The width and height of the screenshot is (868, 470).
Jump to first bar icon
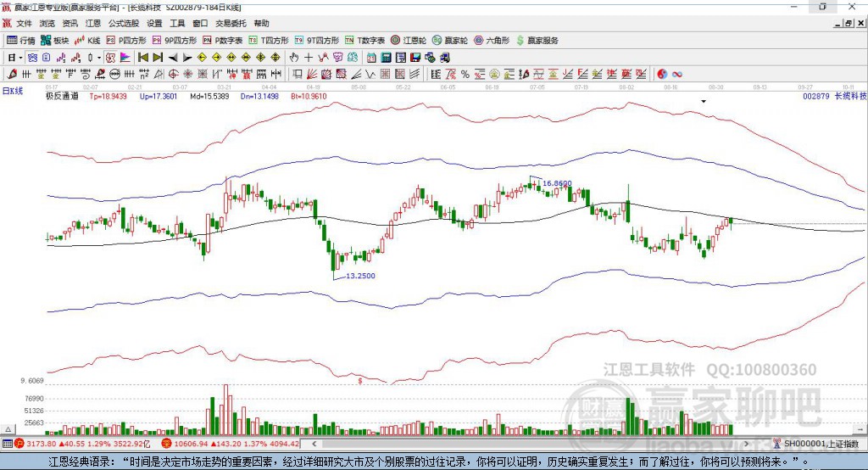(x=142, y=58)
